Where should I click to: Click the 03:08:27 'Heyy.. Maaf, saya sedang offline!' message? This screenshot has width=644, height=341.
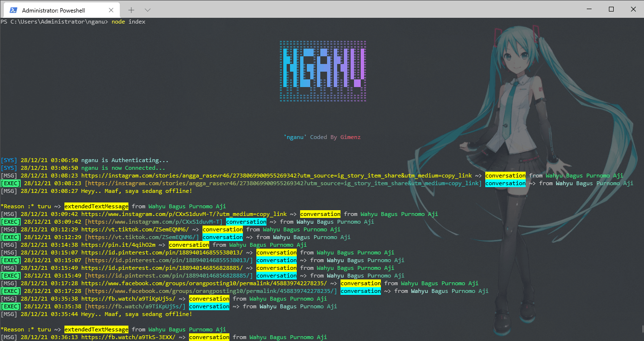coord(137,191)
